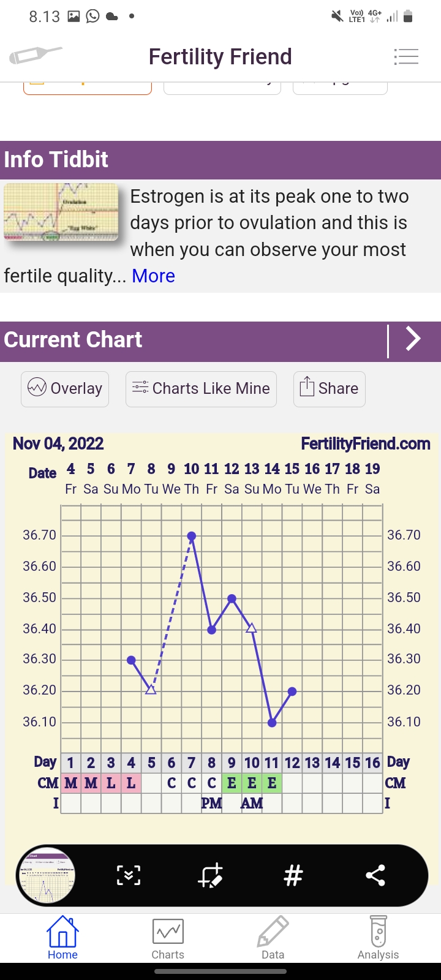Image resolution: width=441 pixels, height=980 pixels.
Task: Switch to the Charts tab
Action: click(168, 938)
